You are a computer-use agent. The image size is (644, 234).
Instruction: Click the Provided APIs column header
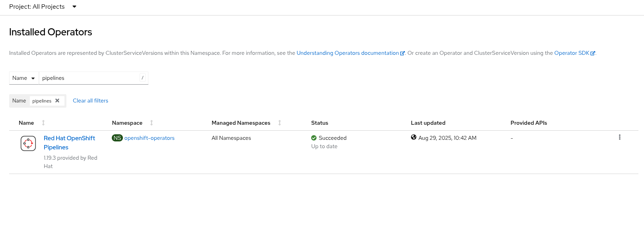click(529, 123)
